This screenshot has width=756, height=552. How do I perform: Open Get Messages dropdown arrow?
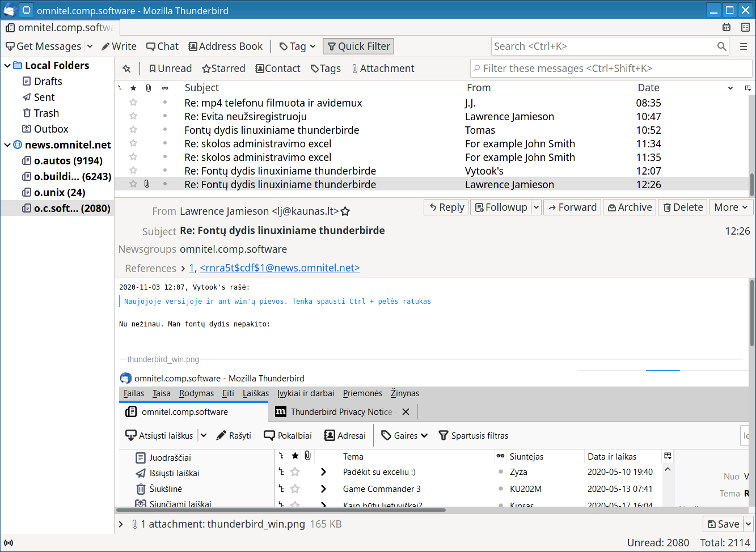click(x=90, y=46)
